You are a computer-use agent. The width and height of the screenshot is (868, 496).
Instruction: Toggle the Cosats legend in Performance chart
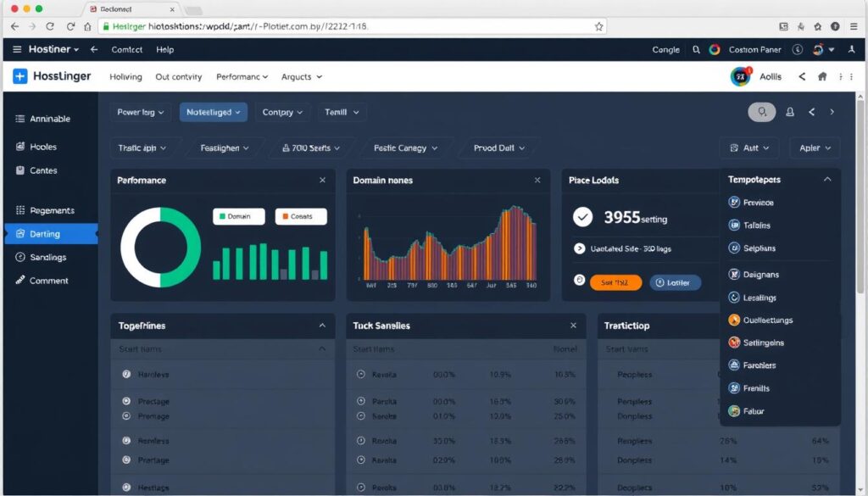pos(301,216)
